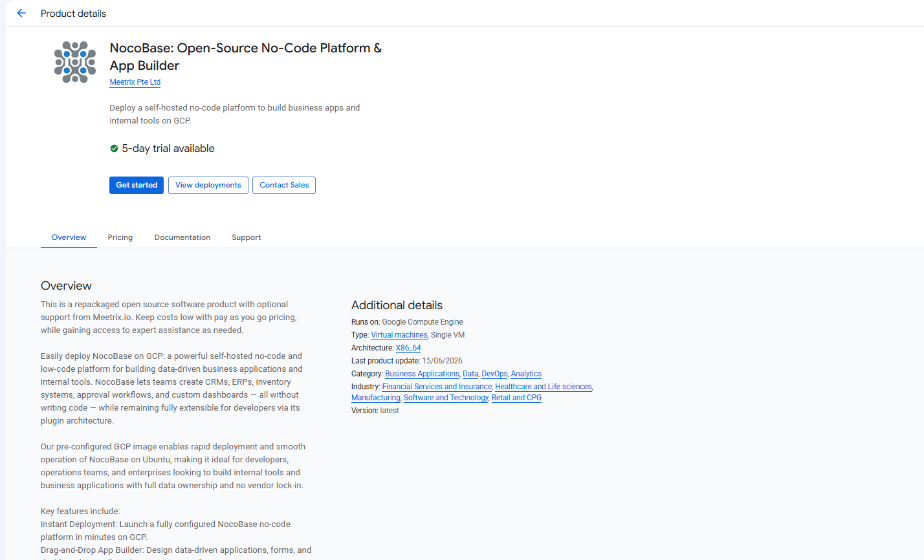Click the NocoBase product logo
Viewport: 924px width, 560px height.
(75, 62)
